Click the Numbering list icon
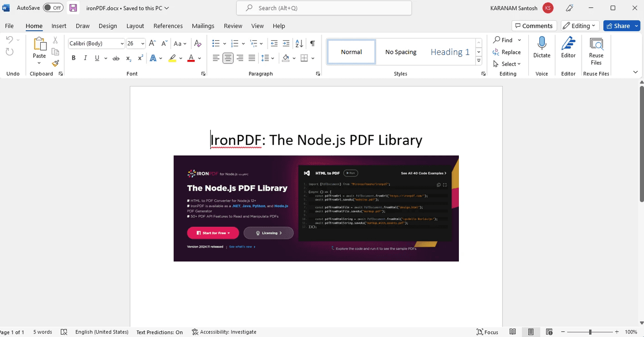The width and height of the screenshot is (644, 337). 234,44
